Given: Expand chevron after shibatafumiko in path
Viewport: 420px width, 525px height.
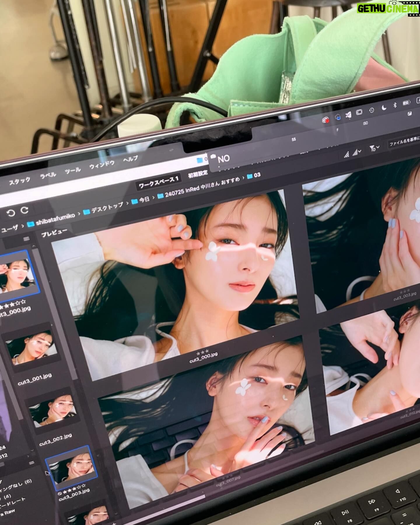Looking at the screenshot, I should (80, 214).
